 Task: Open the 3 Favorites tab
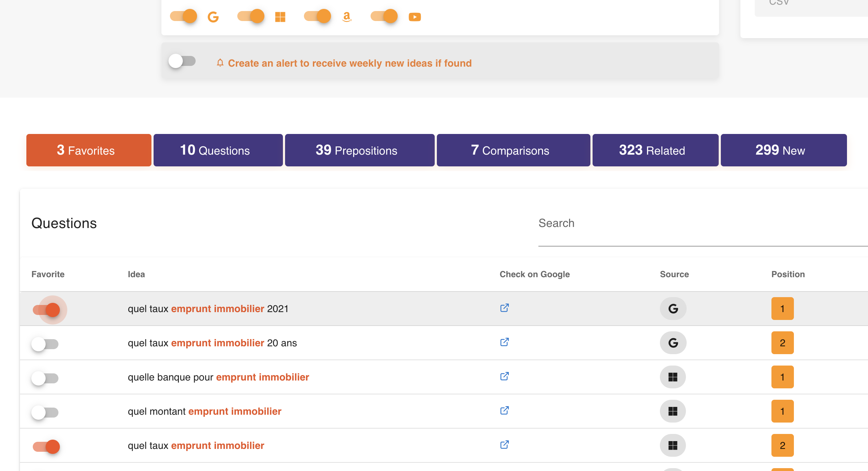click(x=89, y=150)
